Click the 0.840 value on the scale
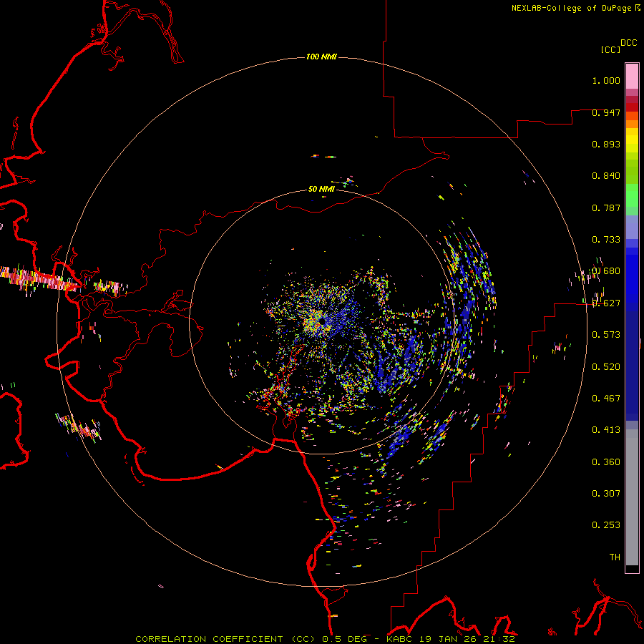Screen dimensions: 644x644 tap(606, 176)
